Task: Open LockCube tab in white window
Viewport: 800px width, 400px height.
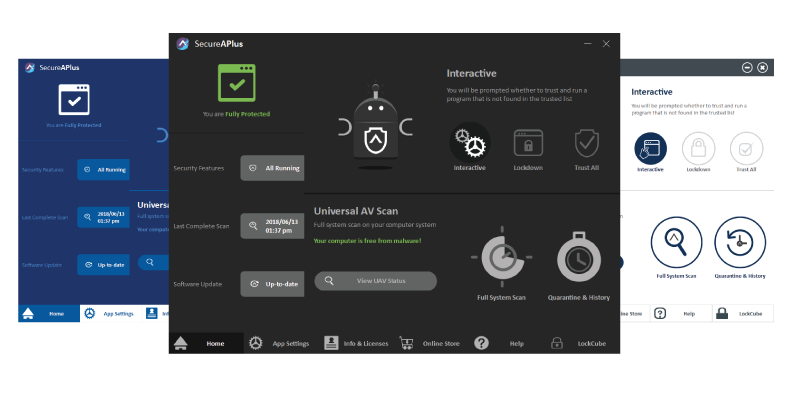Action: pos(743,314)
